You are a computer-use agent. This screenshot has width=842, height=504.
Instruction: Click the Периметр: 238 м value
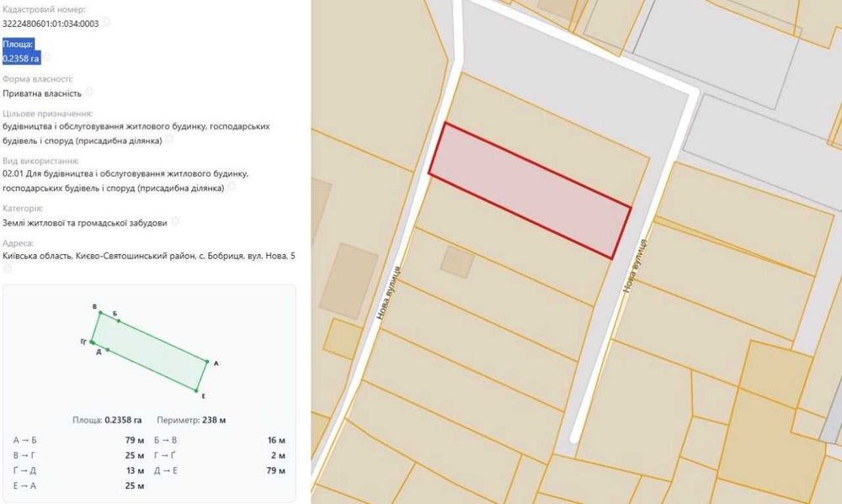tap(191, 420)
